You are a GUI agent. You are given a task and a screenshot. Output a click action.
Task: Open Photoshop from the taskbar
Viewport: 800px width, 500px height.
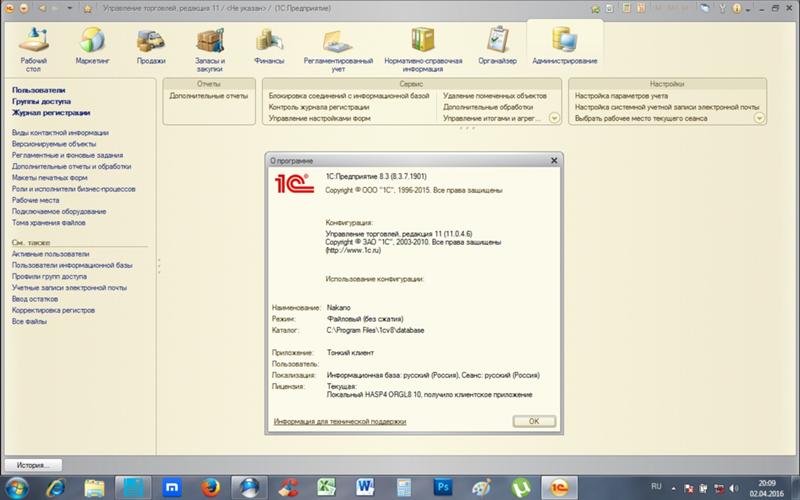coord(443,488)
